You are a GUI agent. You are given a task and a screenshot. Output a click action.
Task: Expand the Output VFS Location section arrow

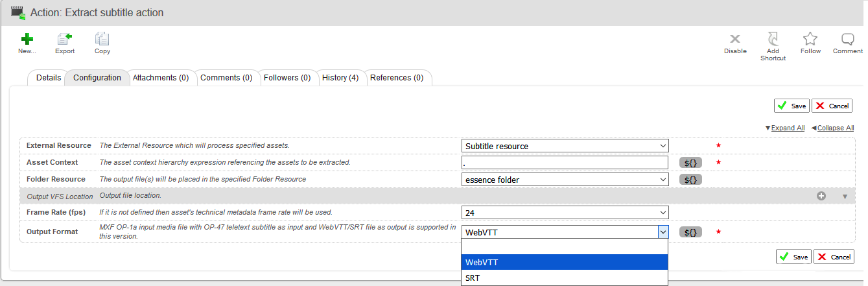click(844, 197)
